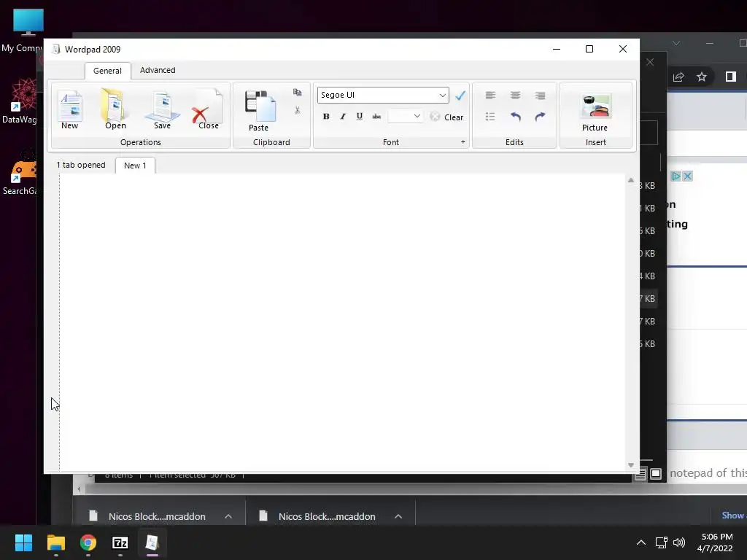Expand first Nicos Block download options chevron

228,516
